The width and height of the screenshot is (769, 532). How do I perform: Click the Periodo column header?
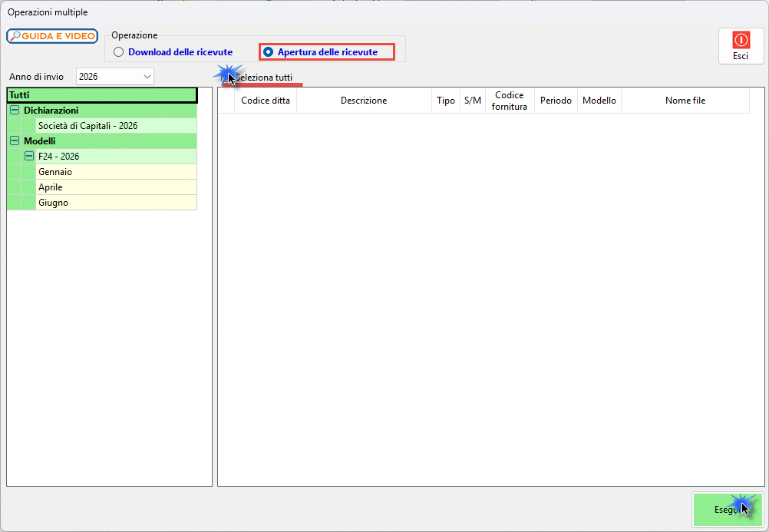[x=556, y=101]
